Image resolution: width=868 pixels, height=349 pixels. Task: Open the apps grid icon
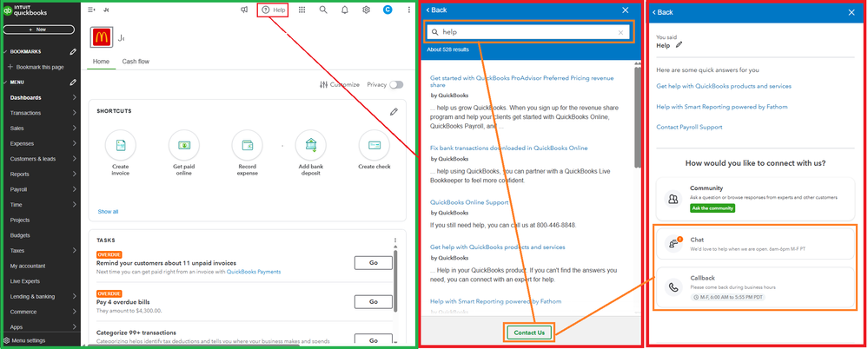(x=301, y=10)
